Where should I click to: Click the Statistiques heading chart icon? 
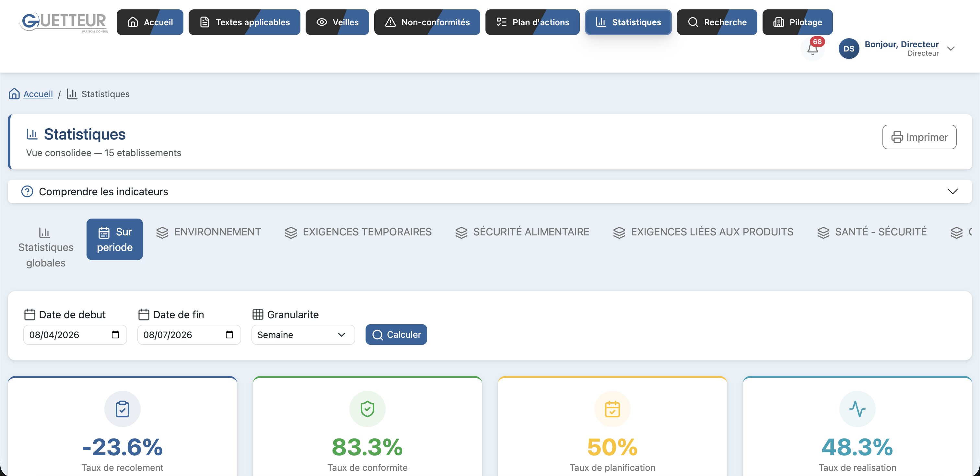tap(32, 134)
